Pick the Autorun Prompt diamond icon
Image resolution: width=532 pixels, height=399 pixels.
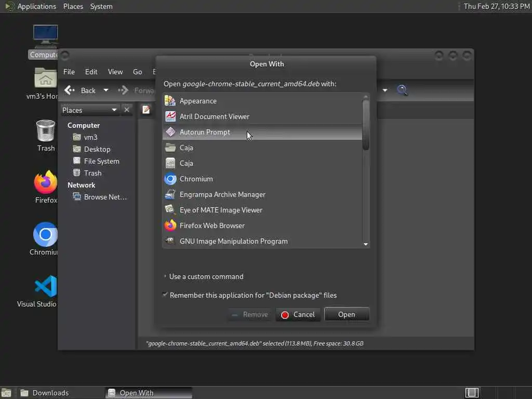tap(170, 132)
